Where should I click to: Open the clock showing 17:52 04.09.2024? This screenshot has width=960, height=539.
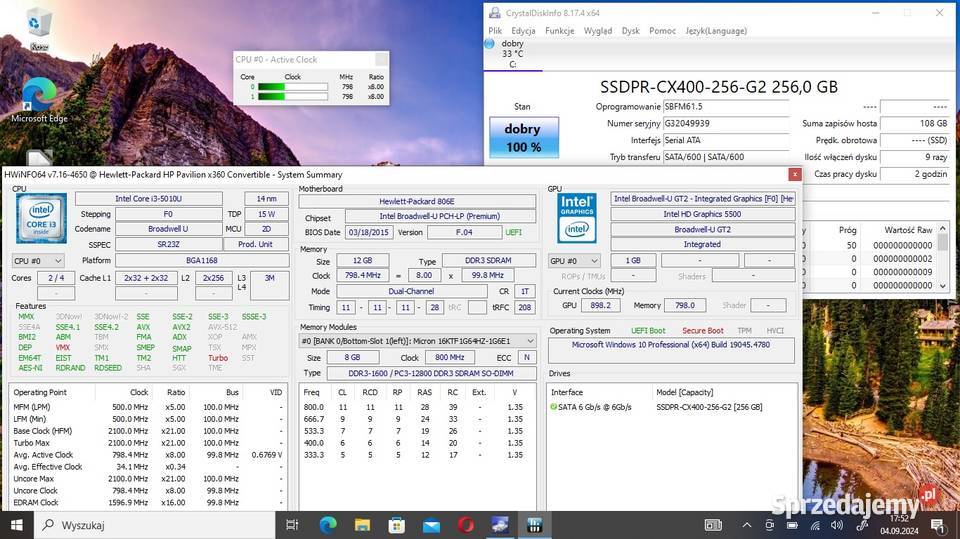899,525
